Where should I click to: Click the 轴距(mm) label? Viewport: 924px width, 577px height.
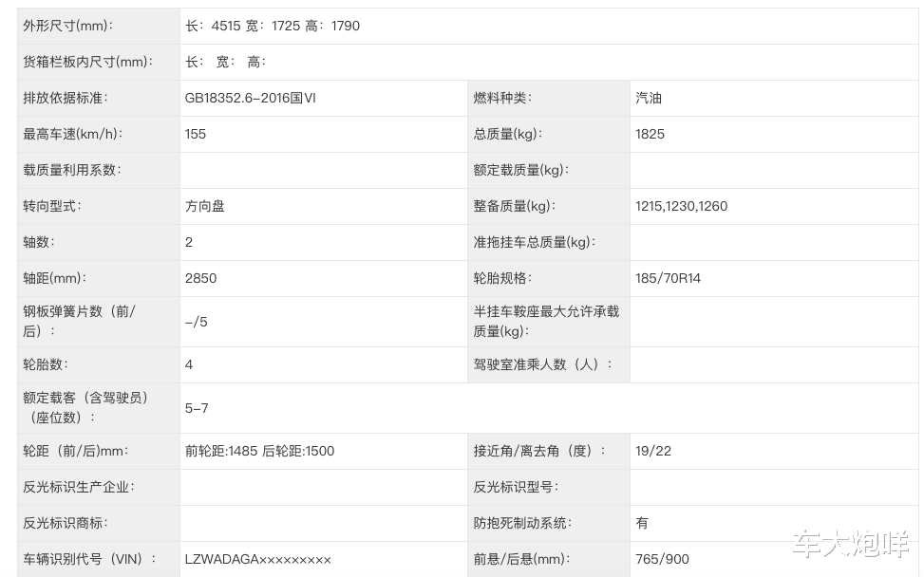tap(55, 278)
